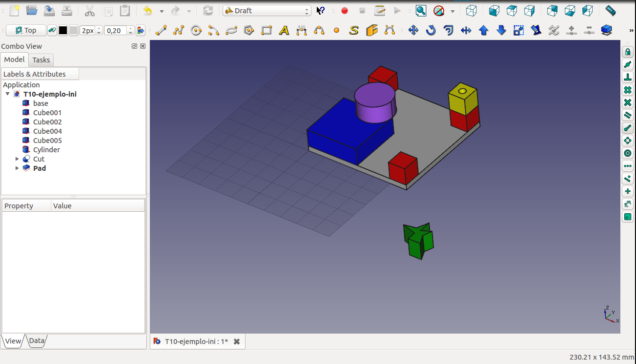Open the measure distance ruler tool
Image resolution: width=636 pixels, height=364 pixels.
point(610,10)
